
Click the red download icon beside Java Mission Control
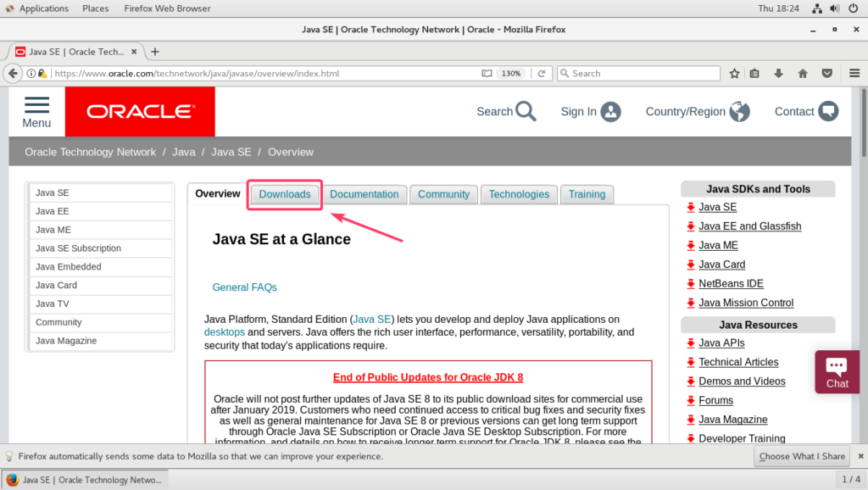690,303
